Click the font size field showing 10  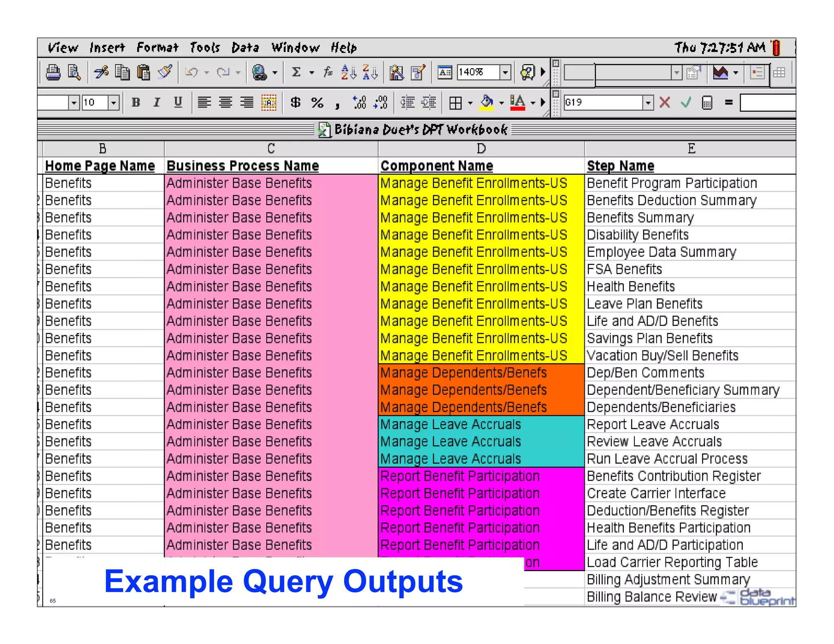(95, 102)
